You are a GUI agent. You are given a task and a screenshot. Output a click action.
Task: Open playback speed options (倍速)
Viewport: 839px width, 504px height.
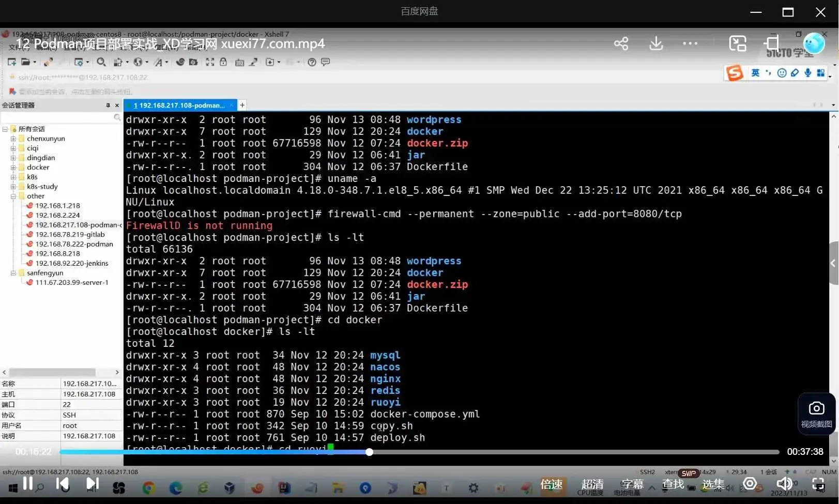pyautogui.click(x=551, y=484)
